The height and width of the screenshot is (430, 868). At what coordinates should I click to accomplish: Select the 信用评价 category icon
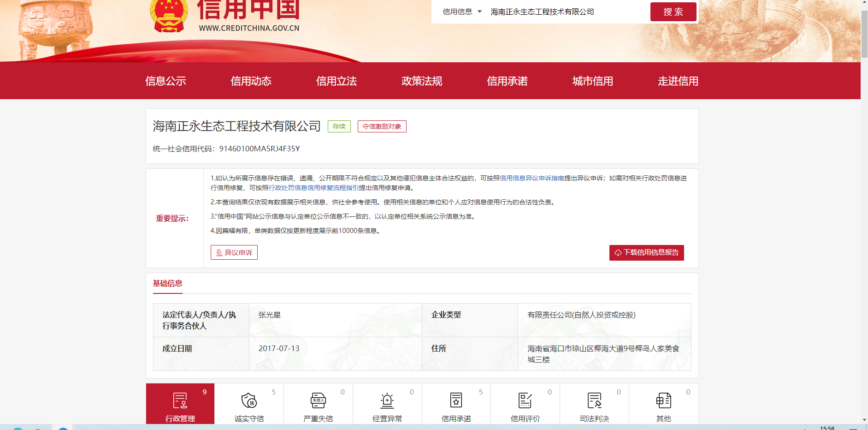(525, 400)
